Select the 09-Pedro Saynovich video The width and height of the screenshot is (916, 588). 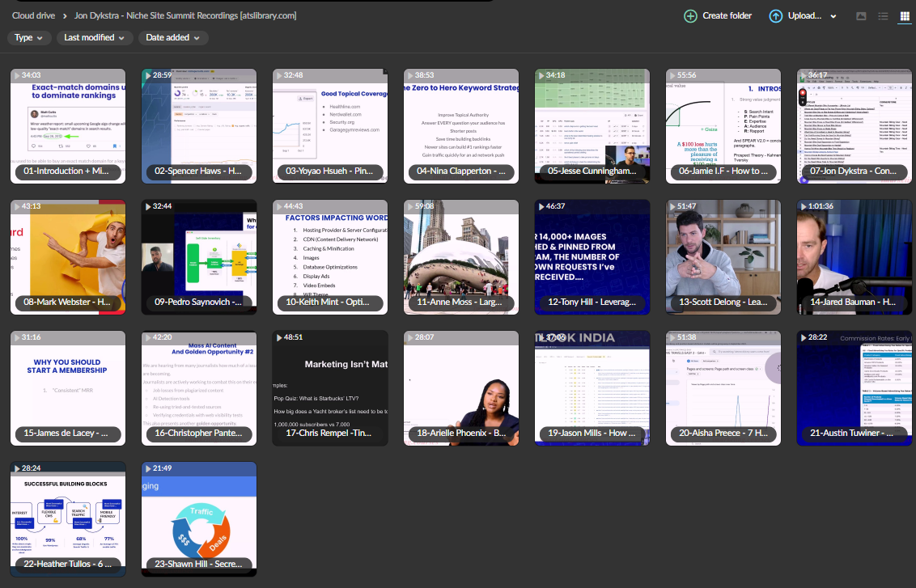199,252
